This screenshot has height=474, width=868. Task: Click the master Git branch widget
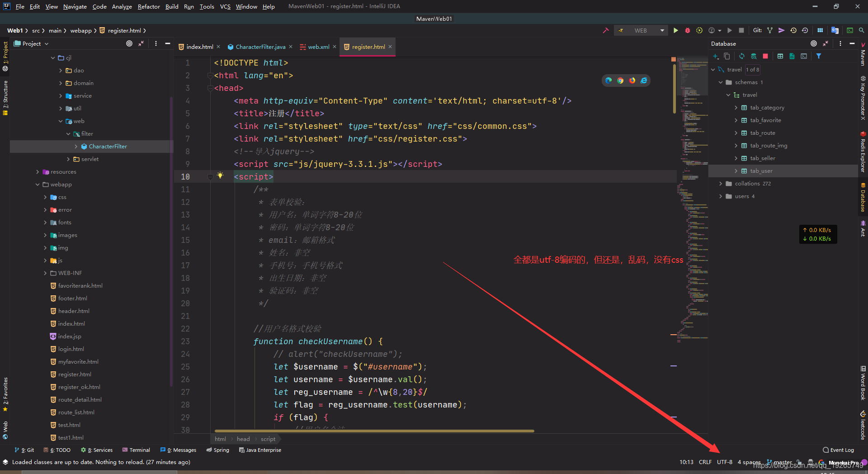[x=779, y=462]
